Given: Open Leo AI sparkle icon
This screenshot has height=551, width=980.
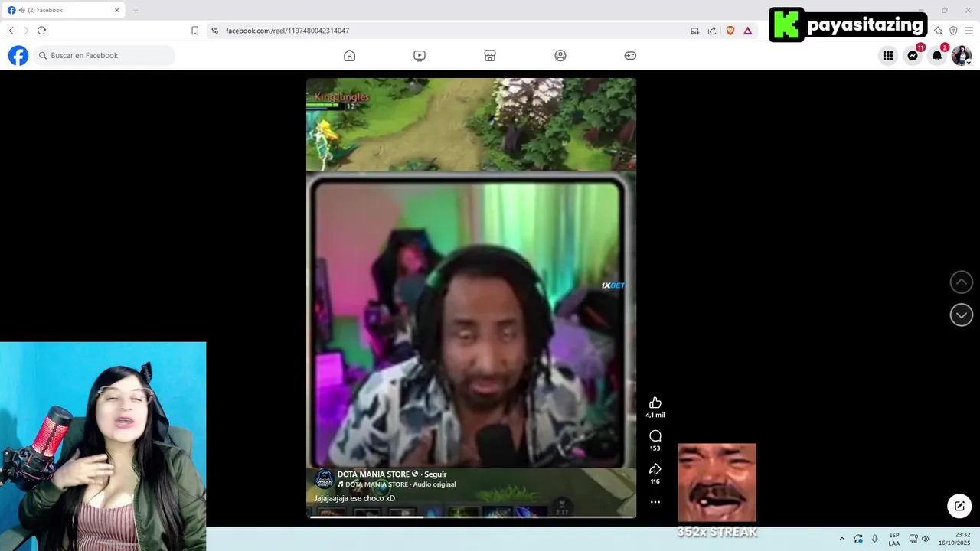Looking at the screenshot, I should pyautogui.click(x=938, y=31).
